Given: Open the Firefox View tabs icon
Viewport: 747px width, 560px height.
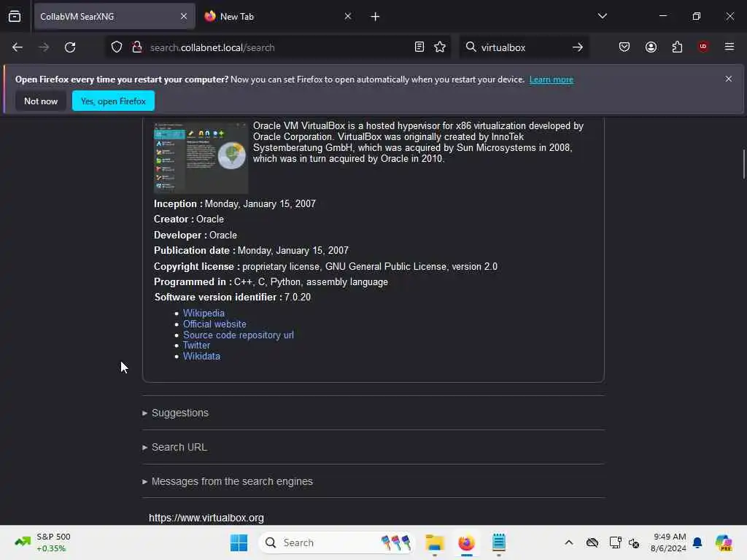Looking at the screenshot, I should pos(15,16).
